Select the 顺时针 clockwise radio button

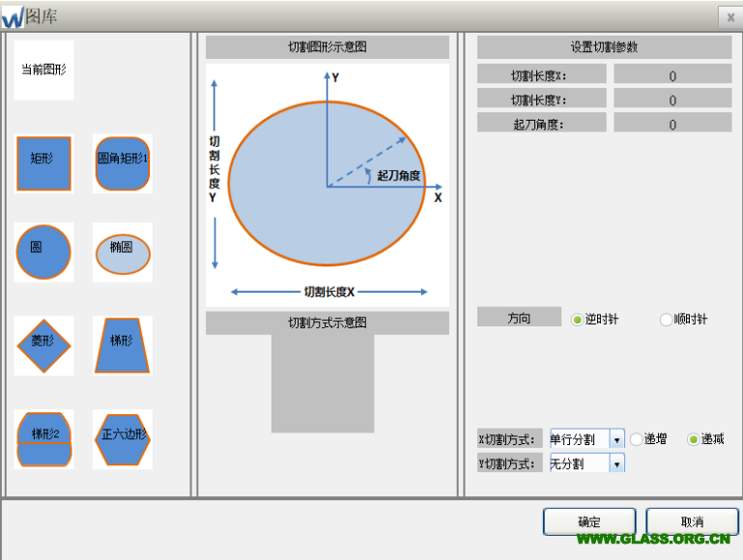(666, 320)
